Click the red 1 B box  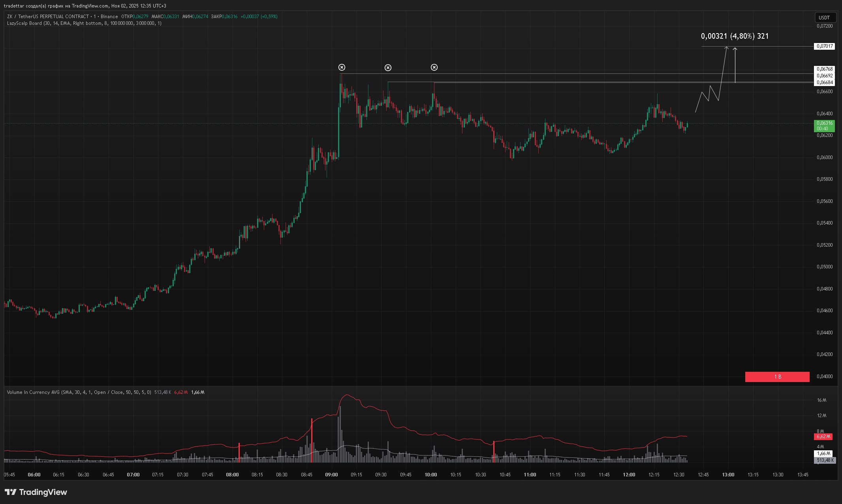777,377
